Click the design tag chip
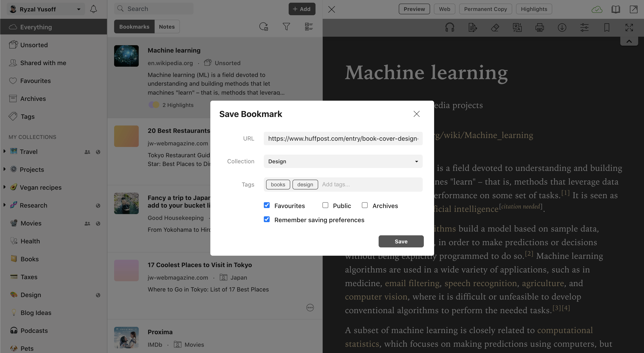 (x=305, y=184)
